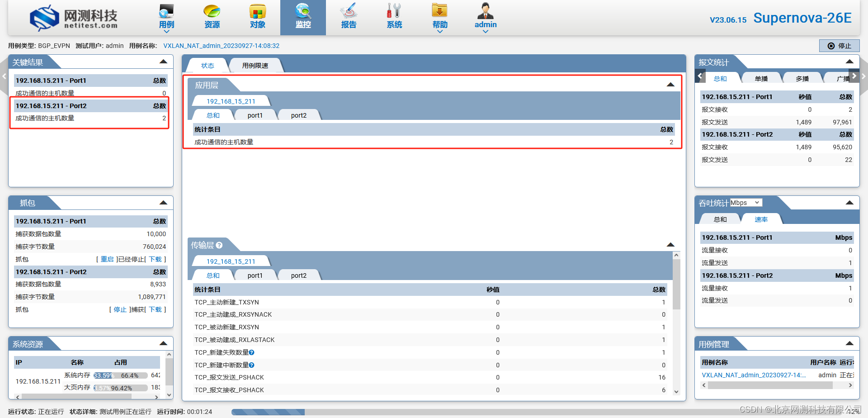868x418 pixels.
Task: Select 传输层 192_168_15_211 device tab
Action: point(231,261)
